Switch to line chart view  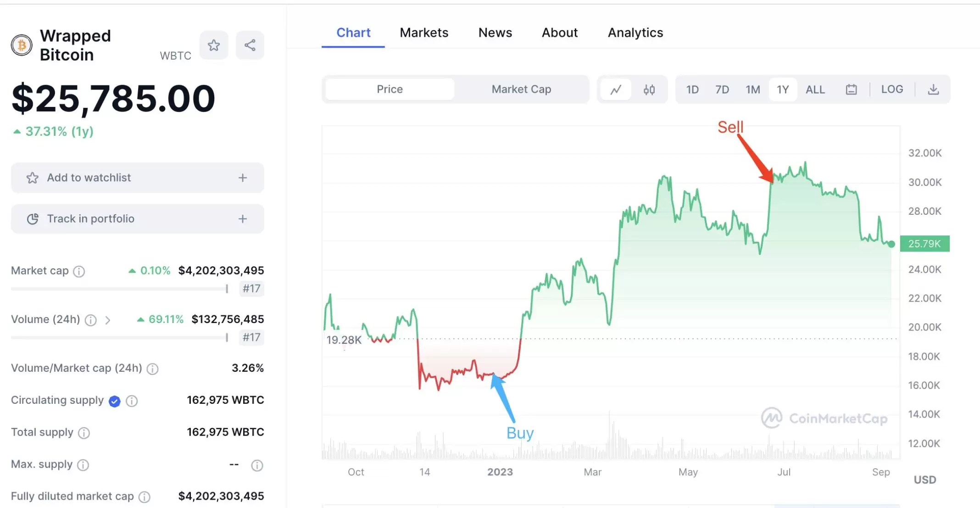[616, 89]
